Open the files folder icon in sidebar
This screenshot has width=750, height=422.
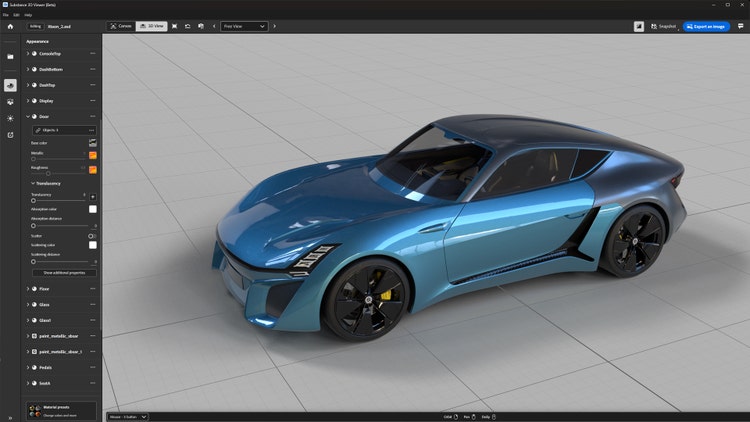pyautogui.click(x=10, y=56)
